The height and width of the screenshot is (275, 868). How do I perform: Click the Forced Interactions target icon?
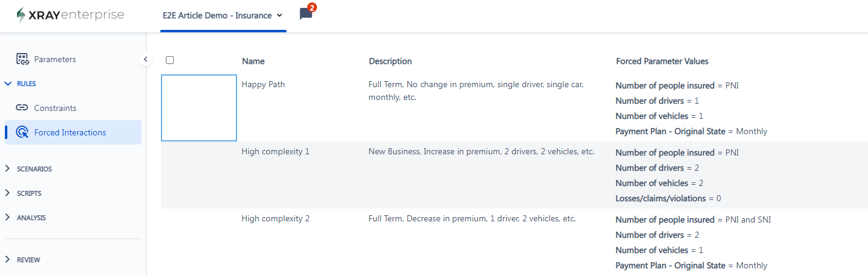23,132
